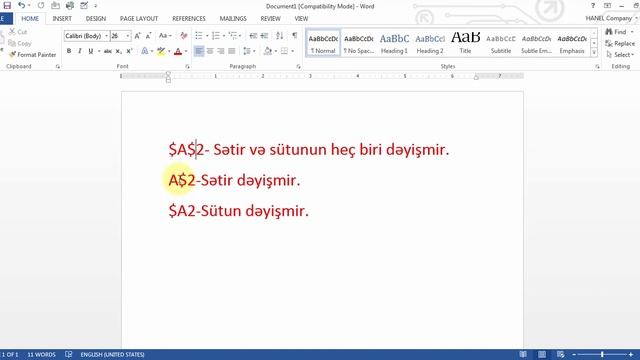The height and width of the screenshot is (360, 640).
Task: Zoom in with plus button
Action: point(631,354)
